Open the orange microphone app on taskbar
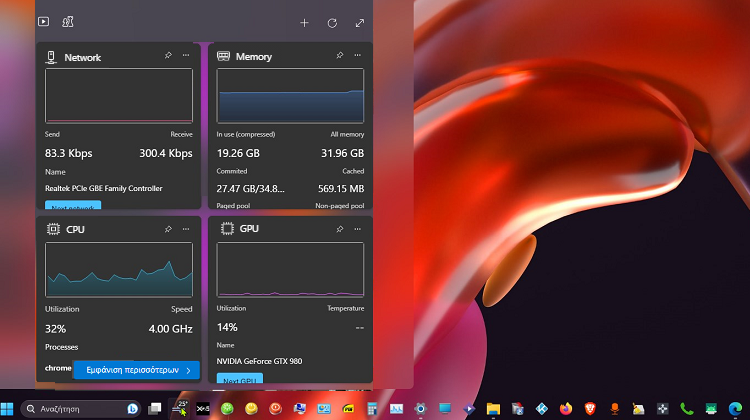The image size is (750, 420). 615,409
